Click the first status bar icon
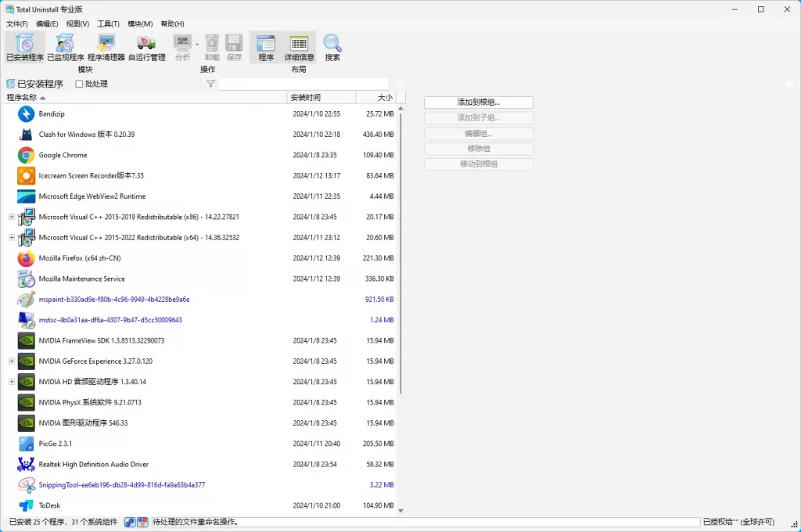The width and height of the screenshot is (801, 532). (130, 522)
